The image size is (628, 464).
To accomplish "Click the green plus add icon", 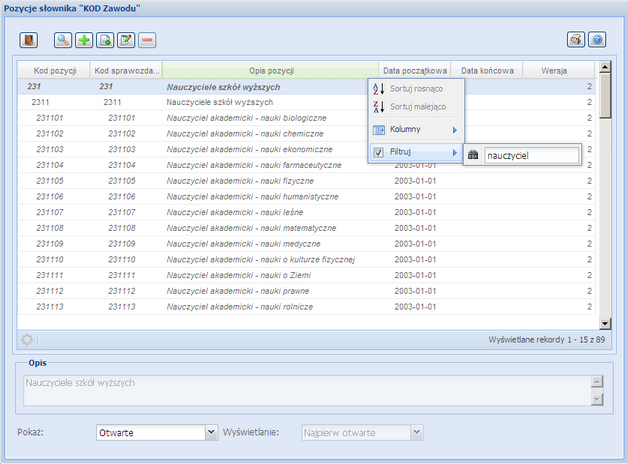I will (x=84, y=40).
